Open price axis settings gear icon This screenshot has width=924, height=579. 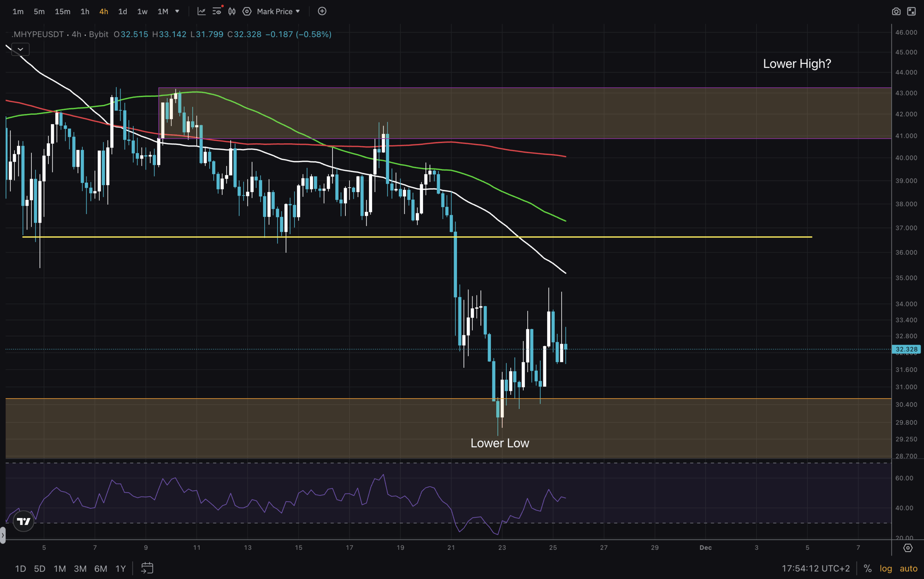coord(908,548)
